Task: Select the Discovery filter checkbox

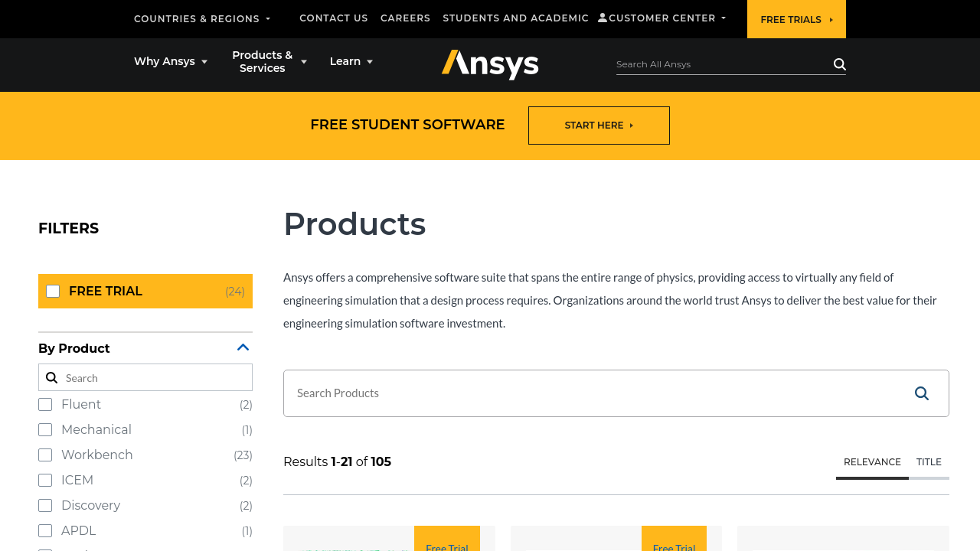Action: point(45,506)
